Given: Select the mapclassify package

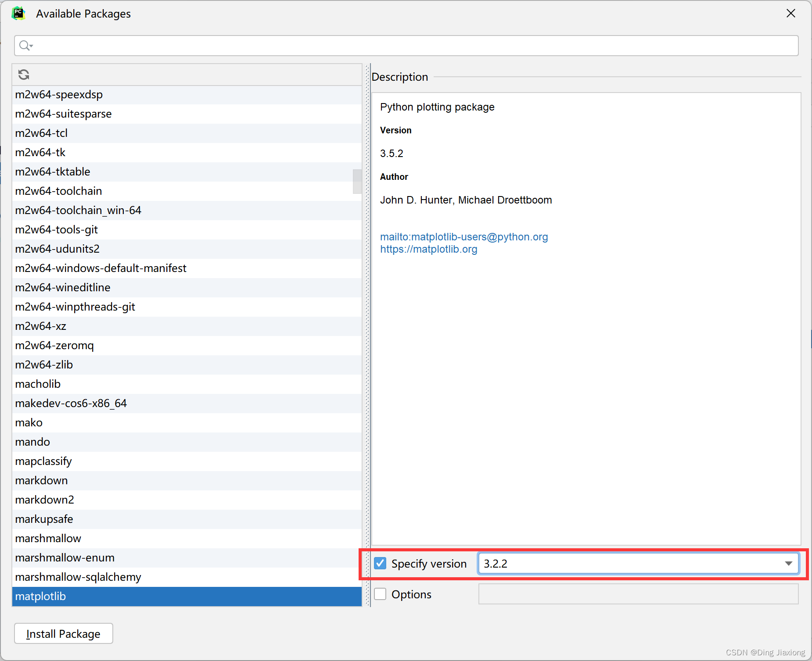Looking at the screenshot, I should coord(187,461).
